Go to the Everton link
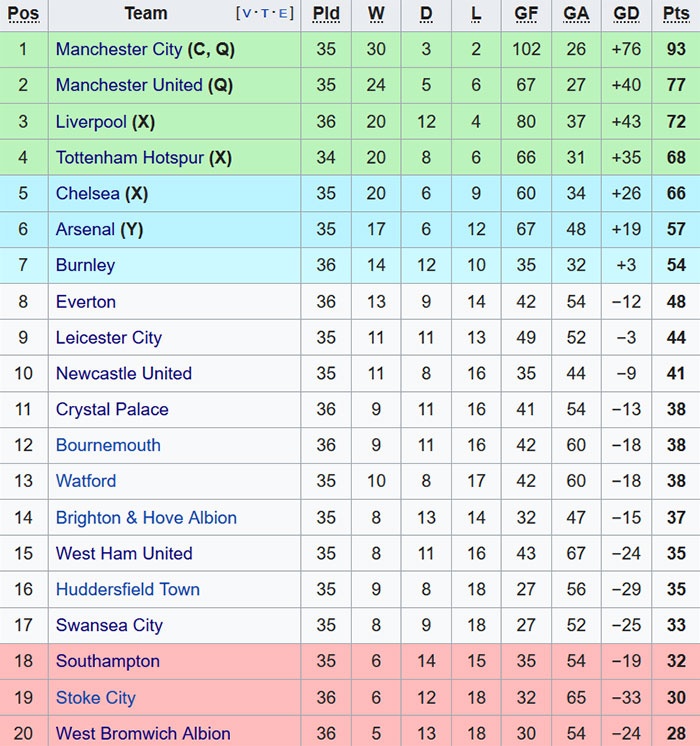Viewport: 700px width, 746px height. click(86, 302)
